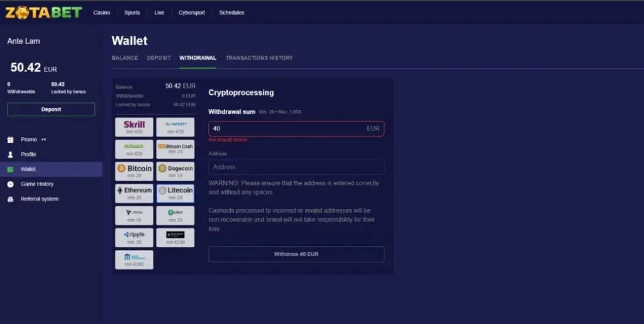Click the withdrawal sum input field
Screen dimensions: 644x324
(x=286, y=128)
